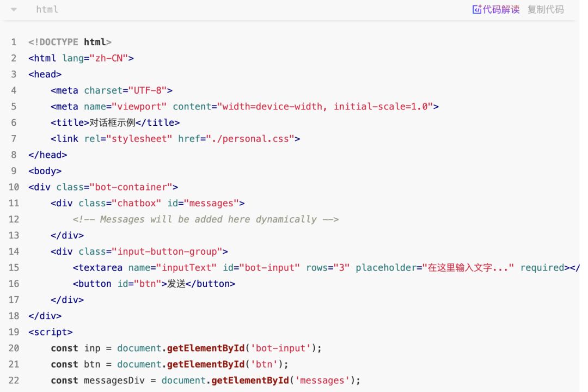Click the "./personal.css" href value
Screen dimensions: 588x392
[x=250, y=139]
